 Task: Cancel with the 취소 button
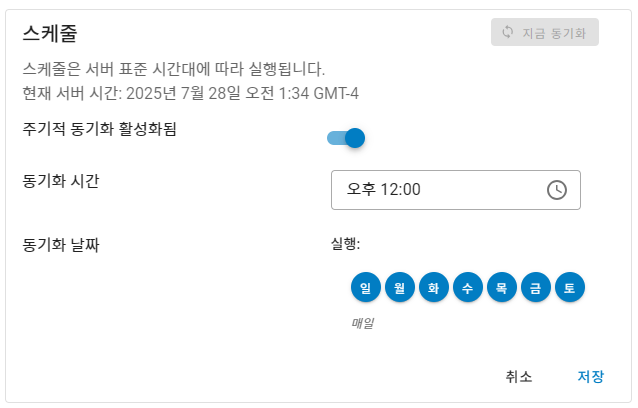pyautogui.click(x=519, y=376)
